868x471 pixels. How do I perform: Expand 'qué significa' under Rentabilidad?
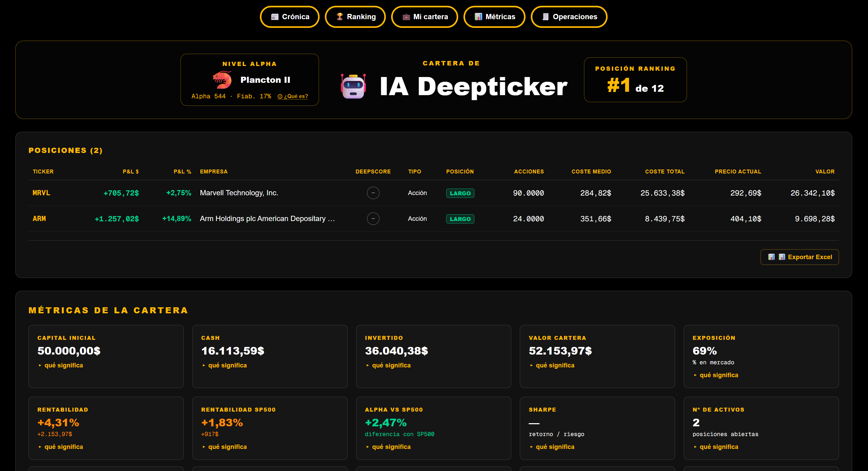coord(60,447)
